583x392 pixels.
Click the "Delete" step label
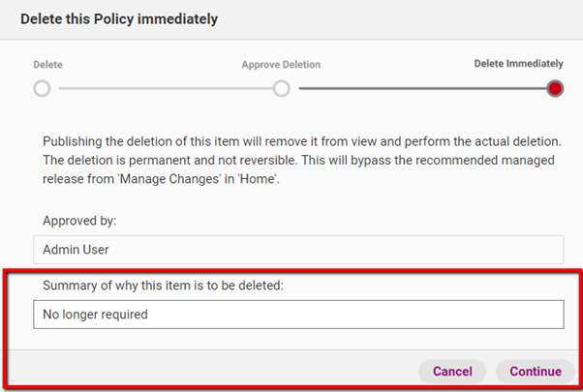pyautogui.click(x=48, y=65)
